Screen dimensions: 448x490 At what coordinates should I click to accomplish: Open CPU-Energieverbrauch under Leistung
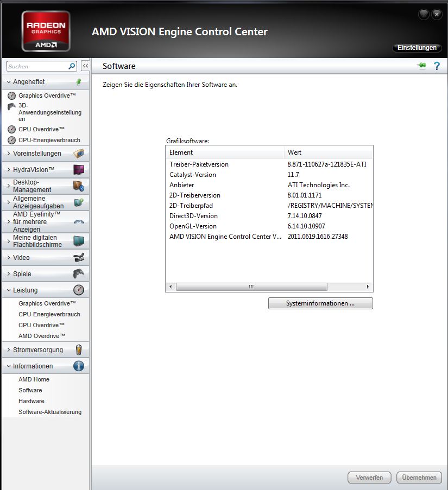(49, 314)
